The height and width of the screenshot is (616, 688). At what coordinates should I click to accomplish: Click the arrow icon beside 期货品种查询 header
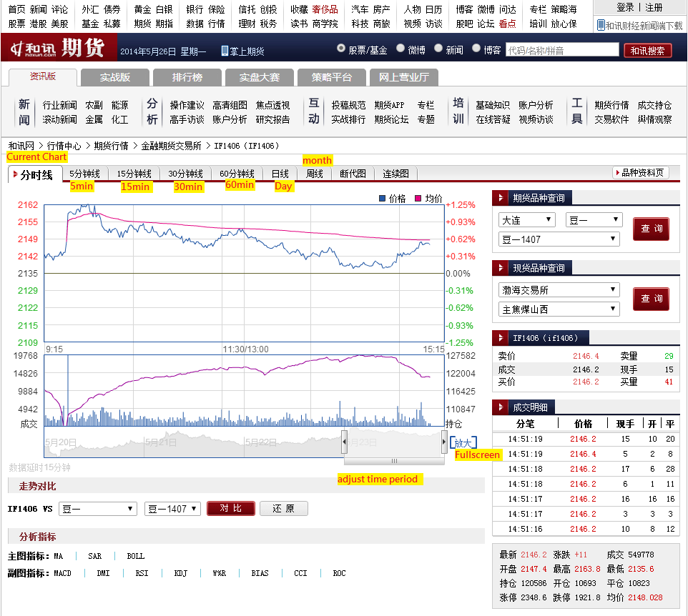click(x=500, y=198)
